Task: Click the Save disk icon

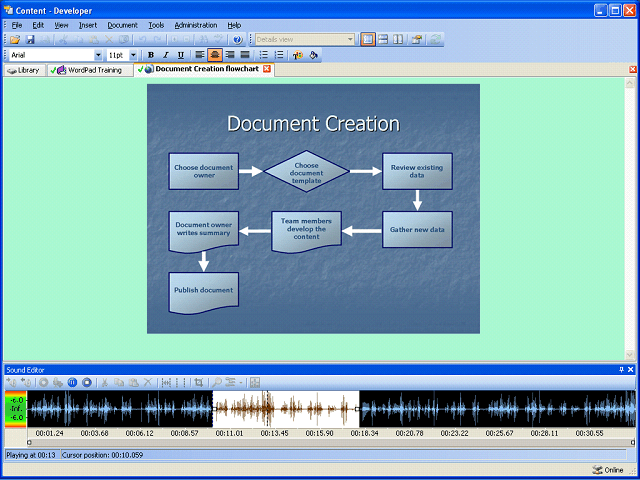Action: coord(30,39)
